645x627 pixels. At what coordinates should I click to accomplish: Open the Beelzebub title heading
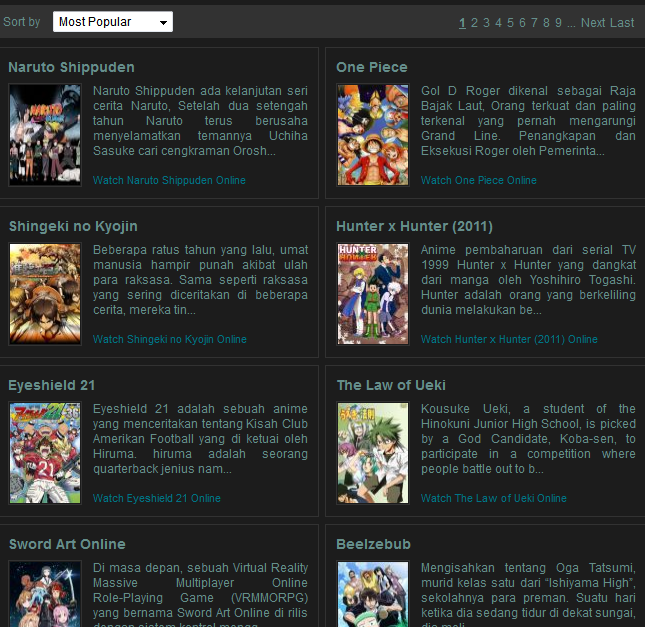click(374, 544)
